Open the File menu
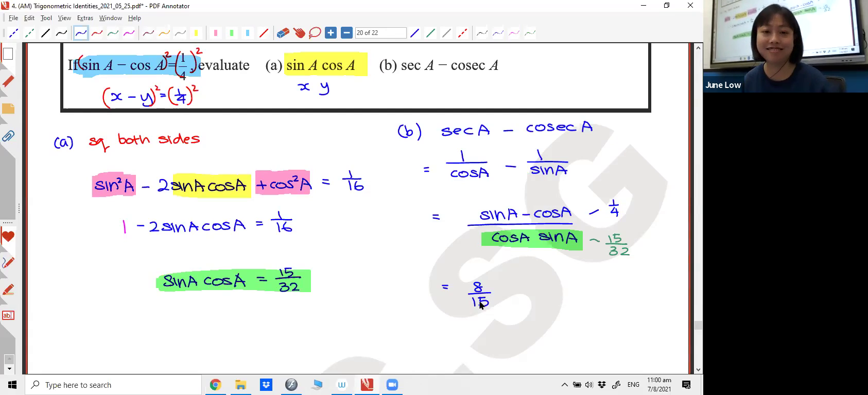This screenshot has height=395, width=868. click(x=13, y=18)
